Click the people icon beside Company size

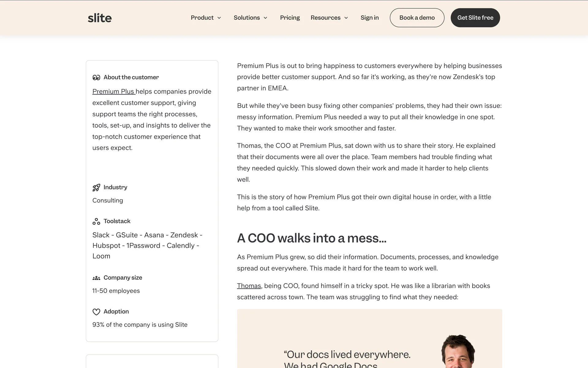96,278
